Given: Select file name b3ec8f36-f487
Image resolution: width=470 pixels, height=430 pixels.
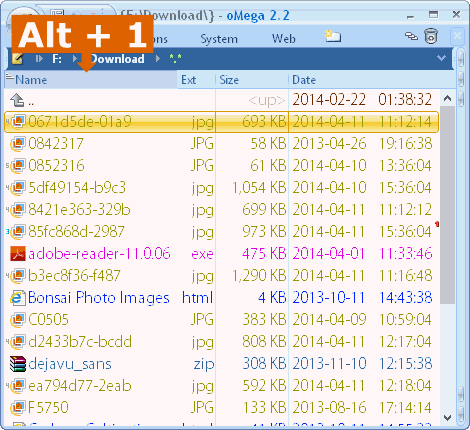Looking at the screenshot, I should (x=74, y=276).
